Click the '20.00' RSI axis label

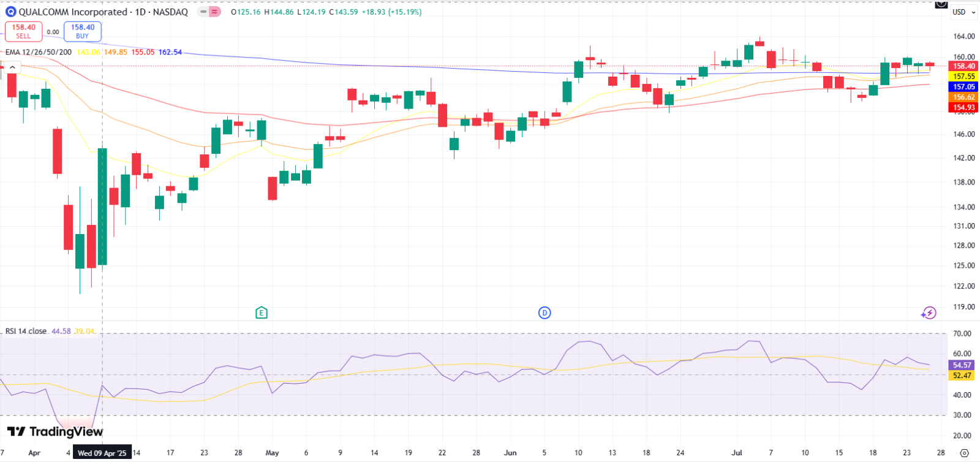pyautogui.click(x=962, y=436)
